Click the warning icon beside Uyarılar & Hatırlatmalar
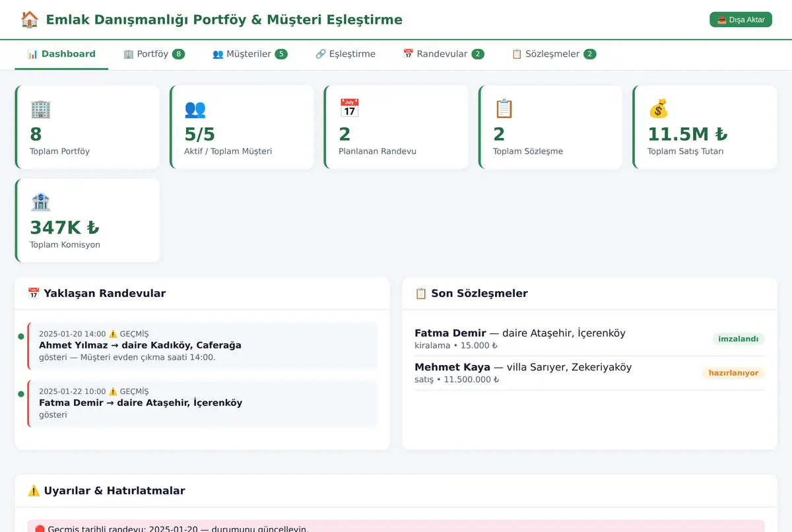 tap(34, 491)
